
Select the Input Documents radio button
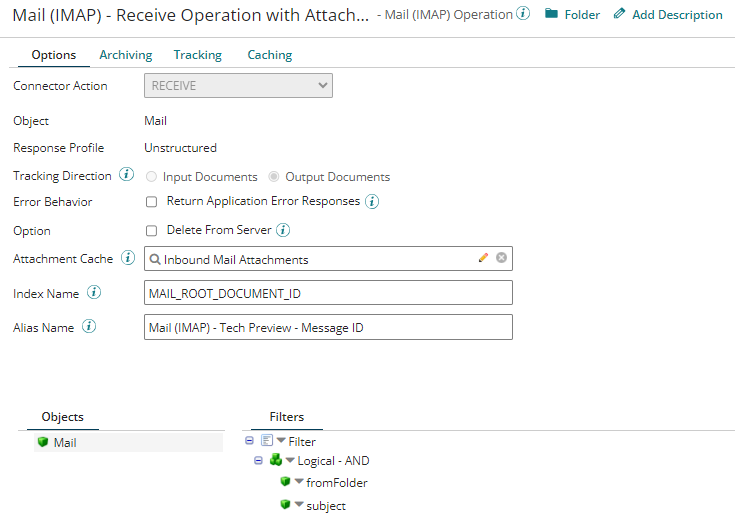[x=152, y=177]
